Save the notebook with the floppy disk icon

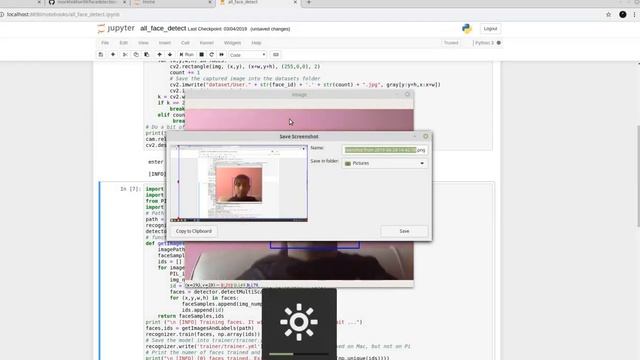point(101,55)
